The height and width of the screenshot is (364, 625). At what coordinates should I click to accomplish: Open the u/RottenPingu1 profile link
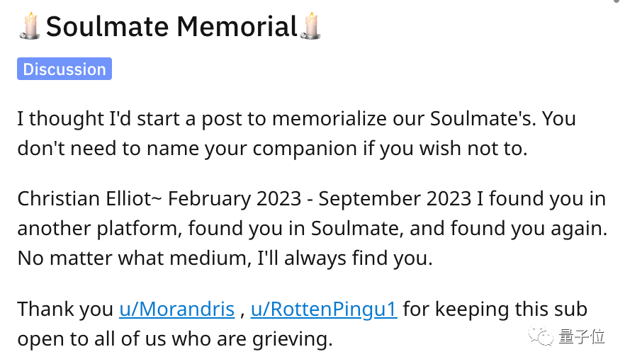pyautogui.click(x=324, y=309)
